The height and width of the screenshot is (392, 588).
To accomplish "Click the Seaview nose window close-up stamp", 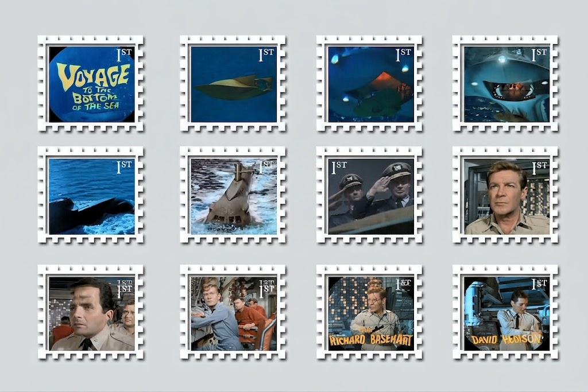I will tap(505, 84).
